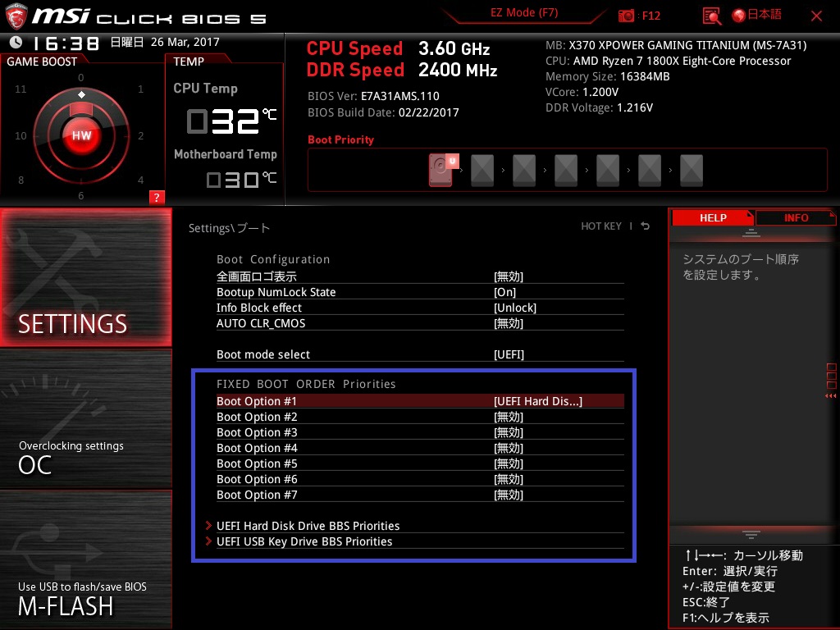Switch to EZ Mode (F7)
840x630 pixels.
[524, 13]
